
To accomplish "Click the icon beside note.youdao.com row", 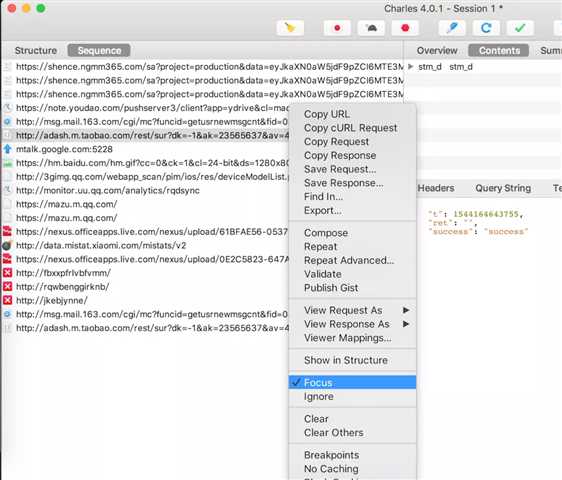I will tap(8, 108).
